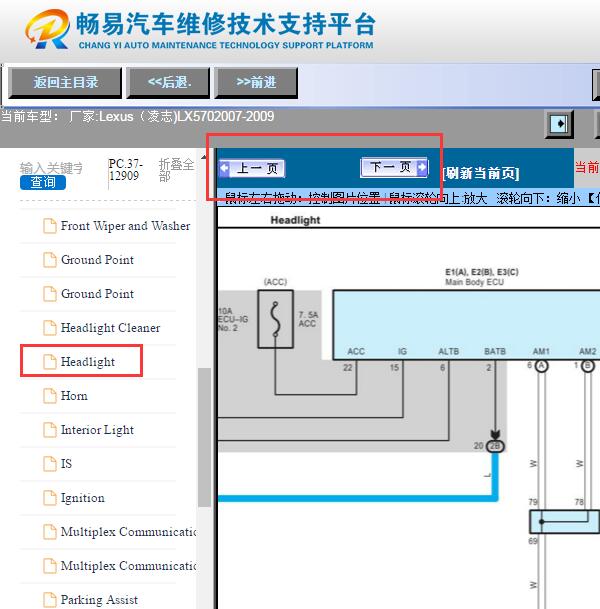The height and width of the screenshot is (609, 600).
Task: Collapse all entries with 折叠全部
Action: pos(176,170)
